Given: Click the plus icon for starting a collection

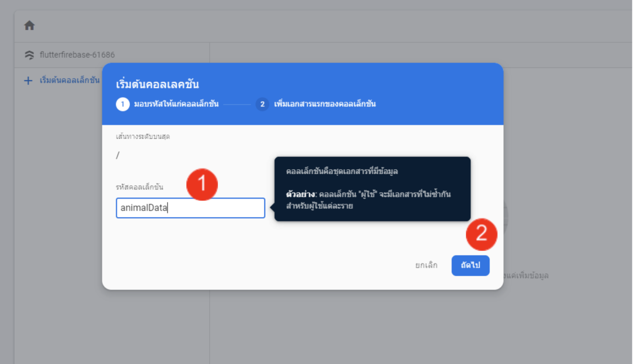Looking at the screenshot, I should (28, 80).
